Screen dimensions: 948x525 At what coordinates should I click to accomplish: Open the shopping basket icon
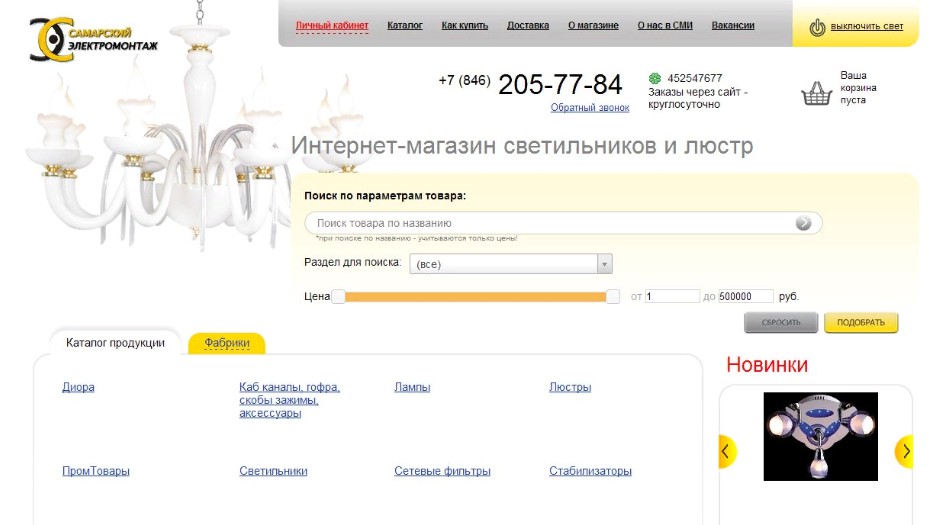point(816,93)
